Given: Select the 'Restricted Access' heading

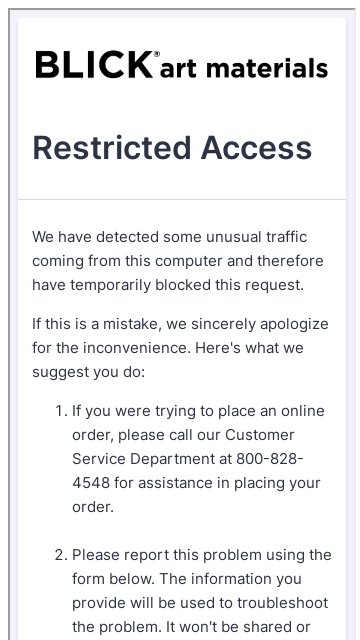Looking at the screenshot, I should 172,147.
